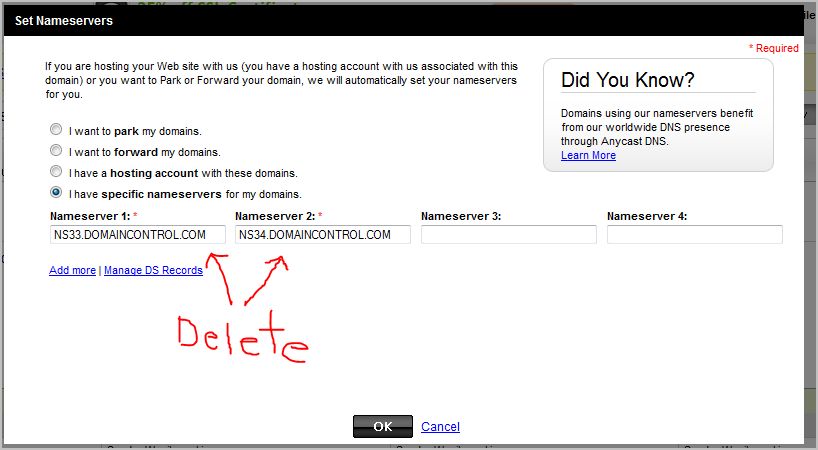Click into the empty Nameserver 3 field
818x450 pixels.
point(508,235)
